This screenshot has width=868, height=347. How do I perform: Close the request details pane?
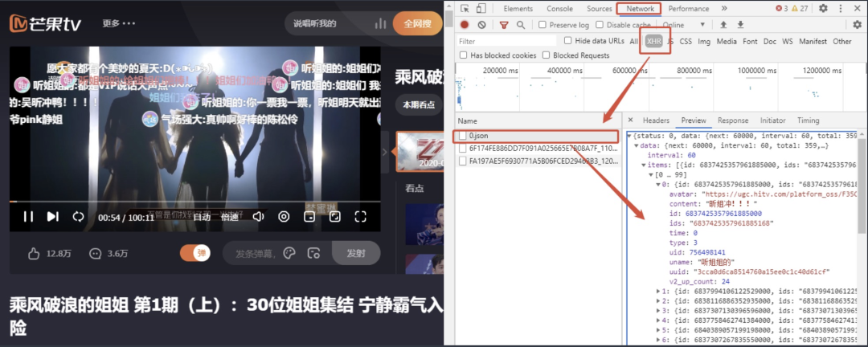(x=631, y=120)
